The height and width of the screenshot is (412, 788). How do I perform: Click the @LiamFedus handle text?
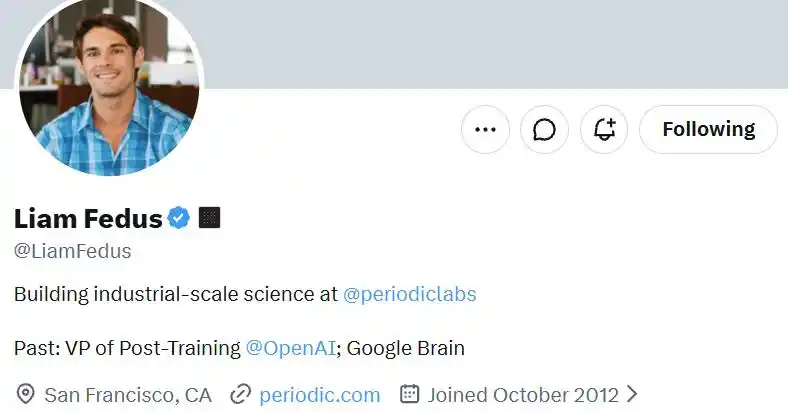tap(73, 251)
